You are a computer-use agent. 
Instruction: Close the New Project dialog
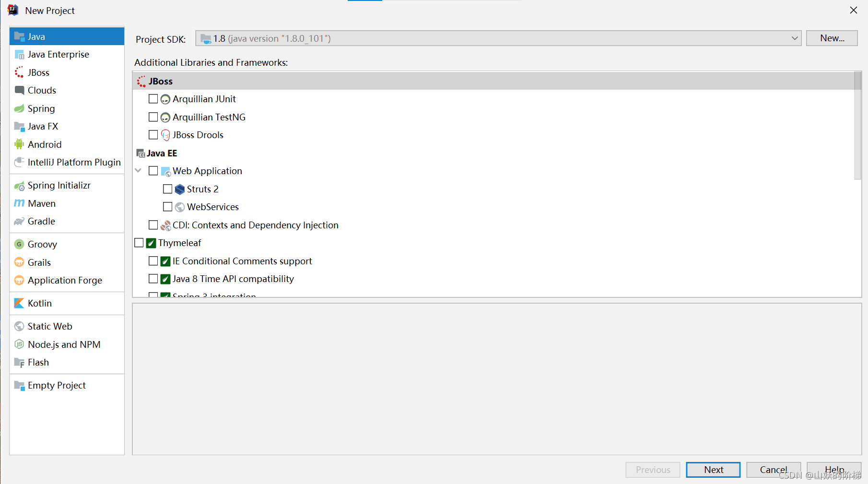point(854,10)
